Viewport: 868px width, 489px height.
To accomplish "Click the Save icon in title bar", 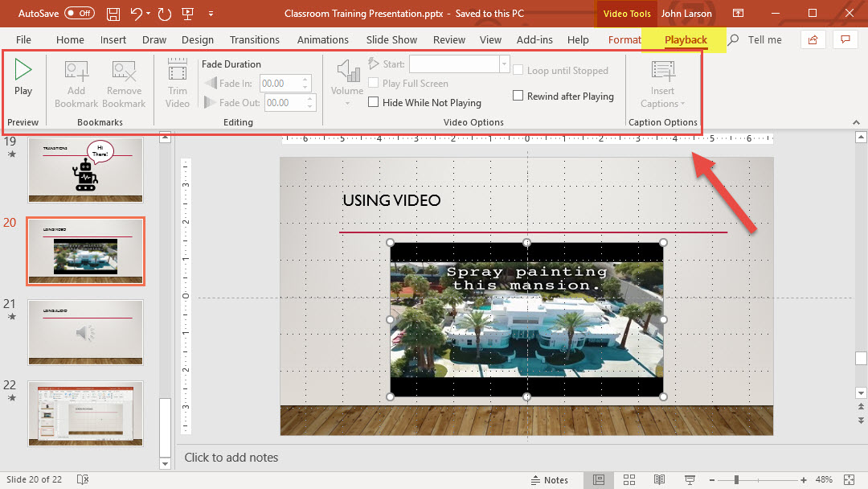I will pos(113,14).
